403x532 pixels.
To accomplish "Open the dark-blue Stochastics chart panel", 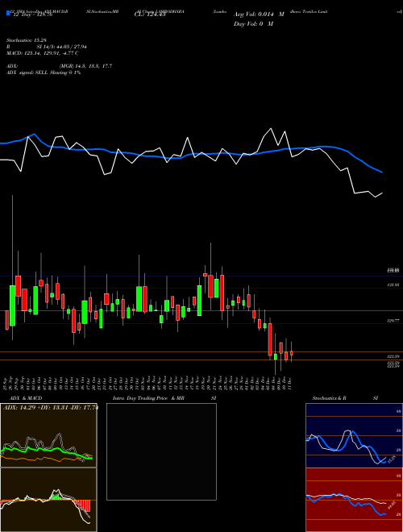I will (x=354, y=435).
